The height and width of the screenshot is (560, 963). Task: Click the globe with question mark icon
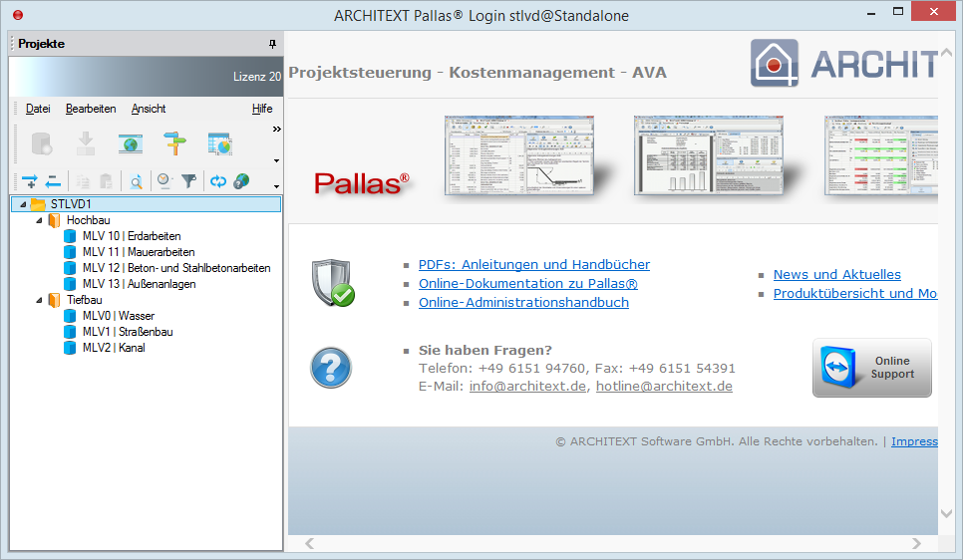(242, 181)
